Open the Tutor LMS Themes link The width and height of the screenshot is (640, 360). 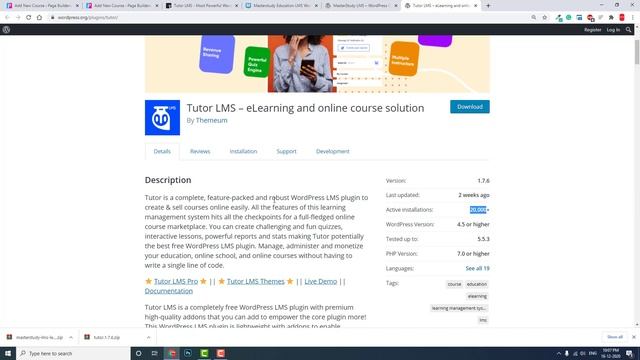pyautogui.click(x=256, y=281)
